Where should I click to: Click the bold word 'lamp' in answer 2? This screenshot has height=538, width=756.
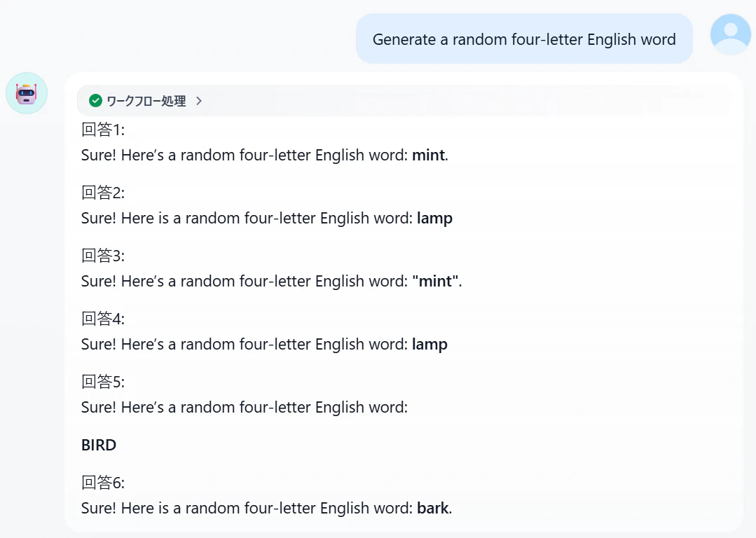pos(434,219)
